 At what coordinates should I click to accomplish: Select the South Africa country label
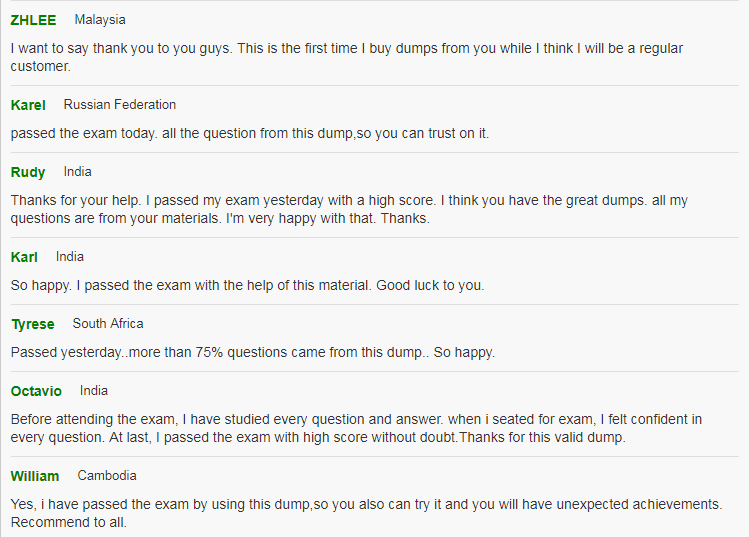coord(108,323)
